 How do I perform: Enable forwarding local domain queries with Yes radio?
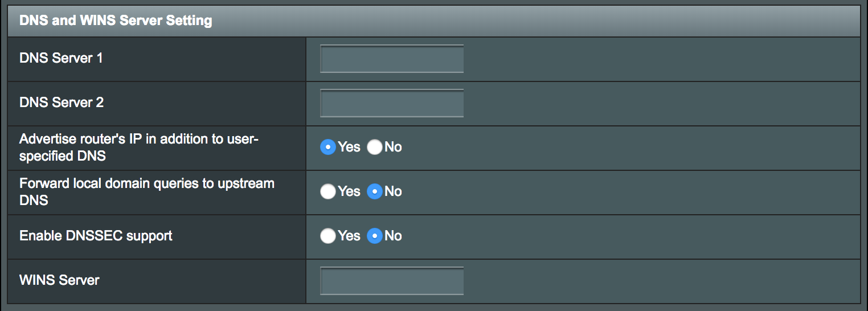pyautogui.click(x=327, y=192)
